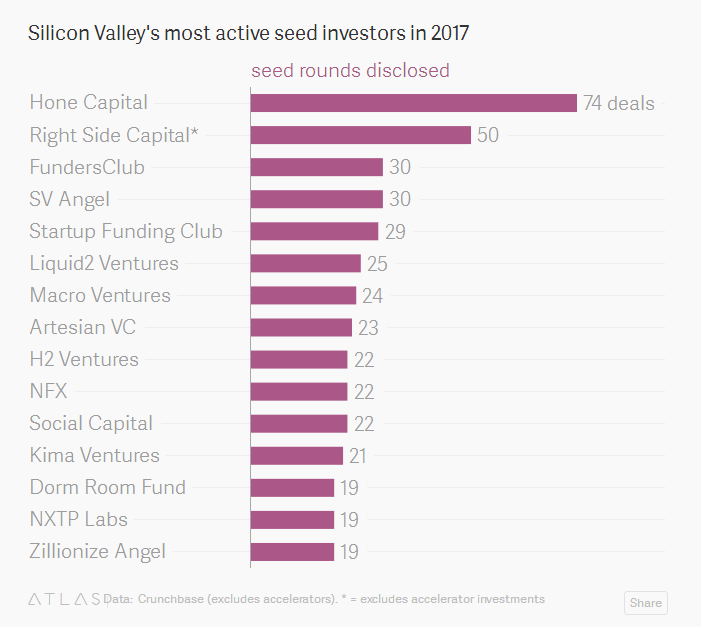701x627 pixels.
Task: Click the Zillionize Angel bar
Action: click(292, 551)
